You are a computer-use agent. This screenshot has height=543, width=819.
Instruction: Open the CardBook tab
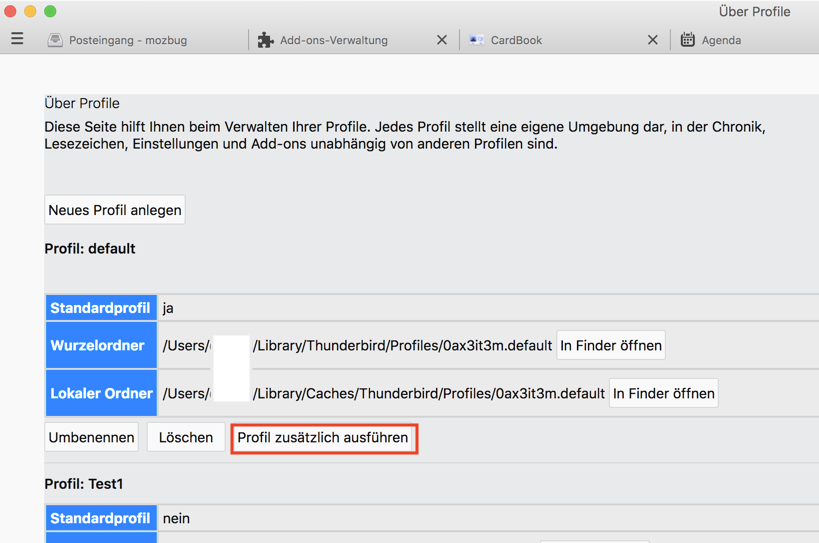(516, 40)
